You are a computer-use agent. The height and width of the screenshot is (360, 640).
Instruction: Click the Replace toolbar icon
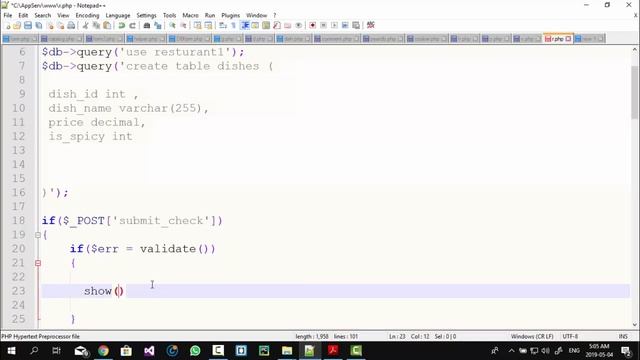click(x=158, y=26)
